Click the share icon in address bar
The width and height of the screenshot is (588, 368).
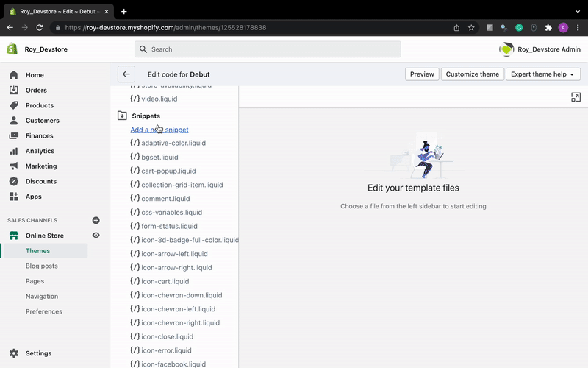point(456,28)
